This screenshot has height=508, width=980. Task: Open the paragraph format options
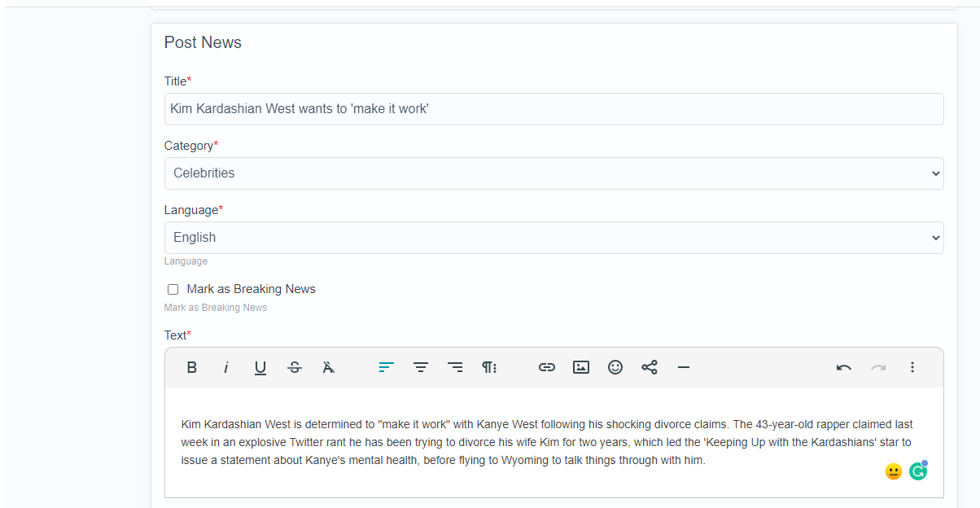tap(489, 367)
